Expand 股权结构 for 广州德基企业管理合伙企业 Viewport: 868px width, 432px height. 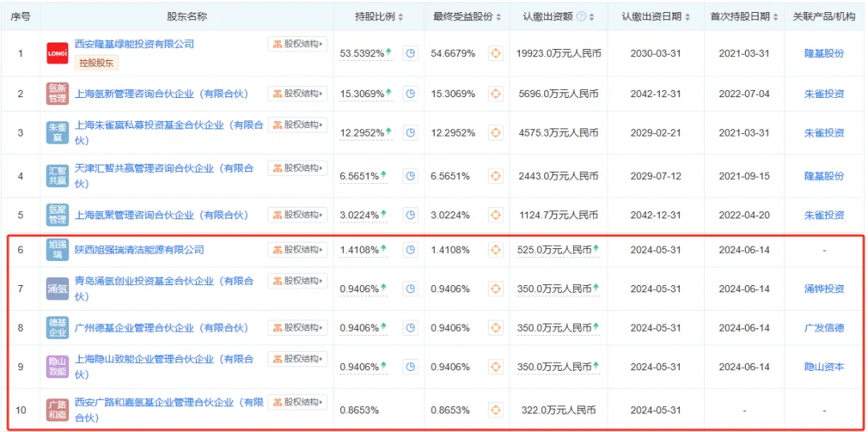297,328
